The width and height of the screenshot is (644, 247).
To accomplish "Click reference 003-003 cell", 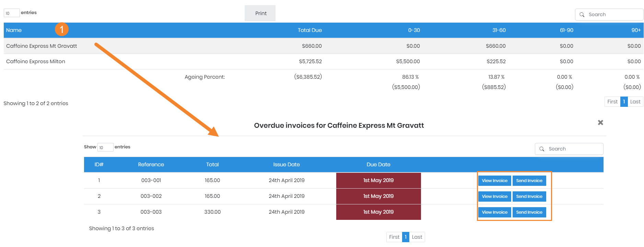I will pyautogui.click(x=151, y=212).
